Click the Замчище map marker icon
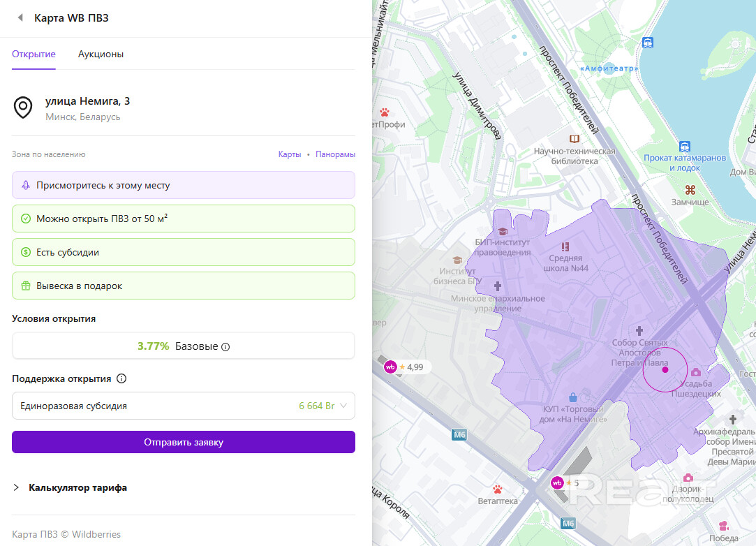This screenshot has height=546, width=756. click(690, 190)
